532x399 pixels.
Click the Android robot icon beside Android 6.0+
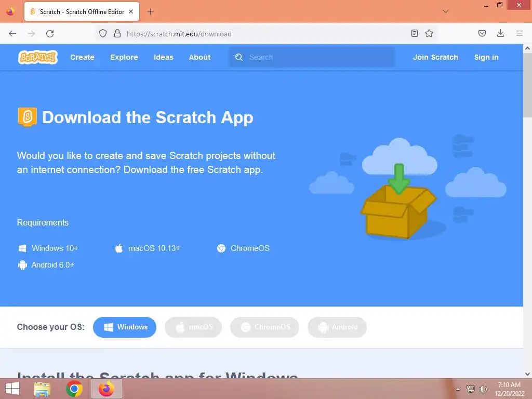tap(22, 265)
